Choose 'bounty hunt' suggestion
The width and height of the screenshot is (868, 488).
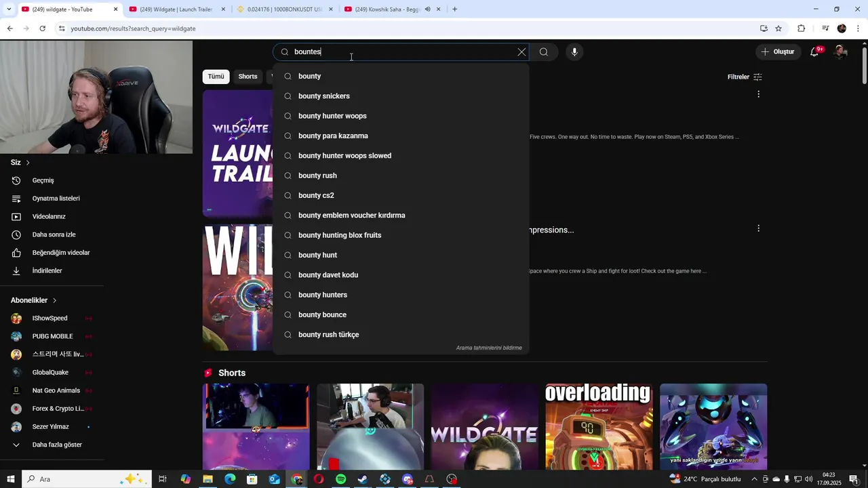(x=401, y=255)
